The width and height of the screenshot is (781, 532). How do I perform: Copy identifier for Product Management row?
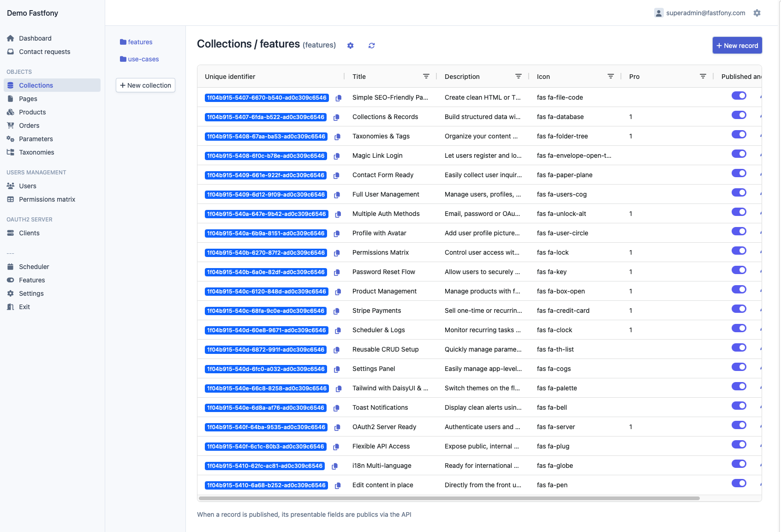(x=338, y=292)
